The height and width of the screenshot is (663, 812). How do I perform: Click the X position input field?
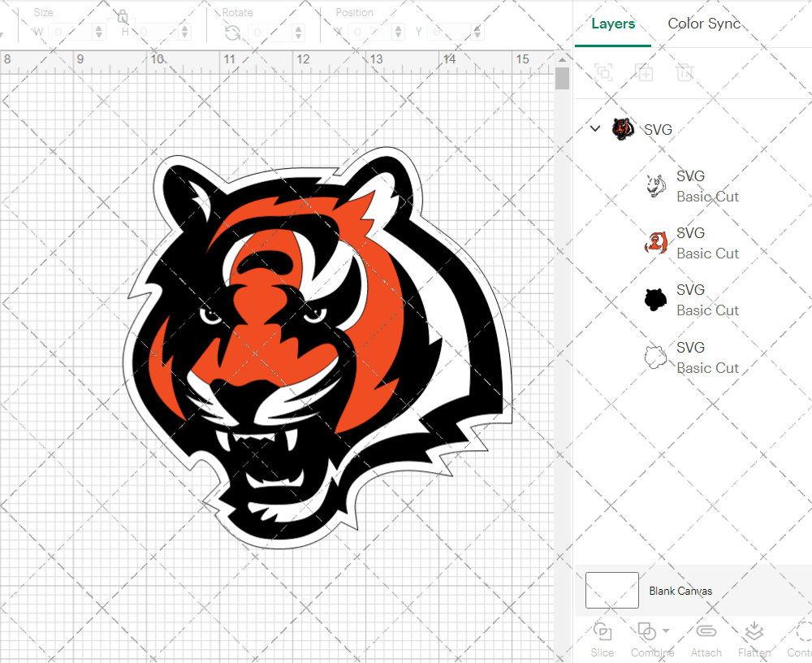tap(370, 32)
